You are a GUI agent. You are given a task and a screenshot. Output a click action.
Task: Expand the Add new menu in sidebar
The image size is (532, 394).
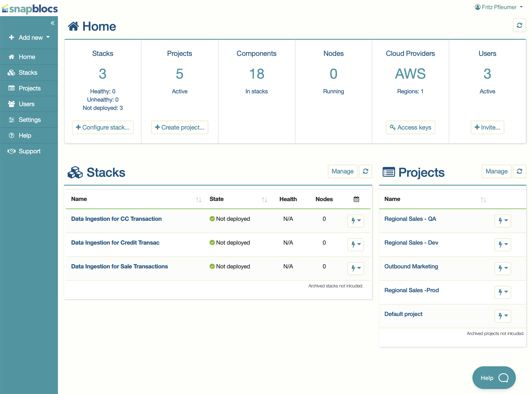pos(29,38)
